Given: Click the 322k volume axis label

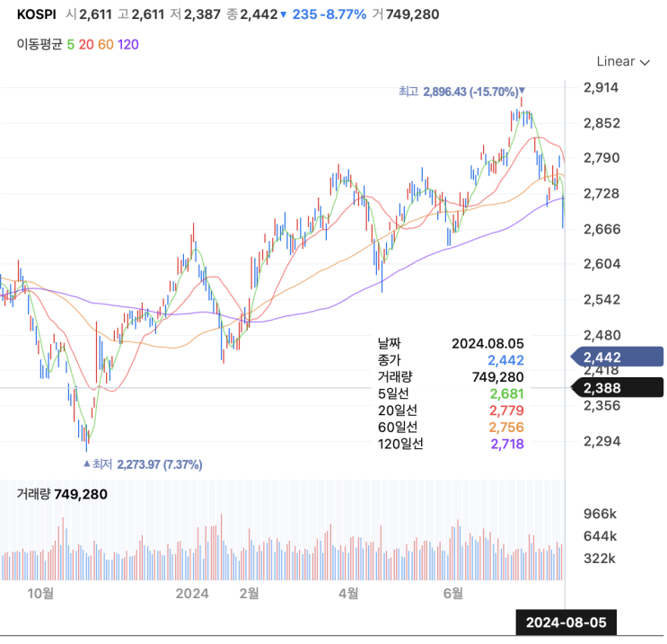Looking at the screenshot, I should click(600, 558).
